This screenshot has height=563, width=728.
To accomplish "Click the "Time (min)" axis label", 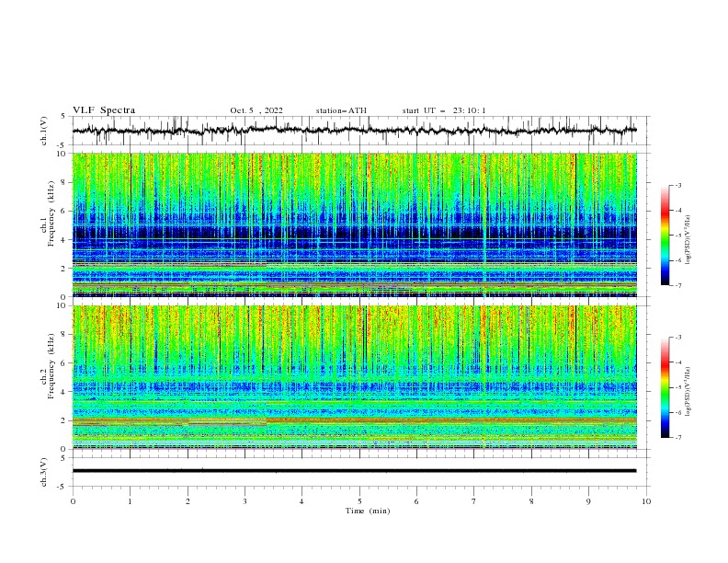I will (x=368, y=511).
